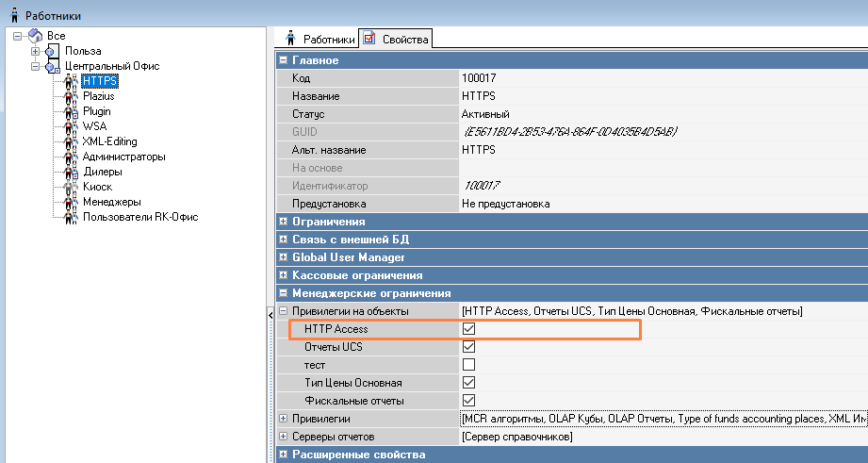Screen dimensions: 868x463
Task: Click the Администраторы role icon
Action: [69, 157]
